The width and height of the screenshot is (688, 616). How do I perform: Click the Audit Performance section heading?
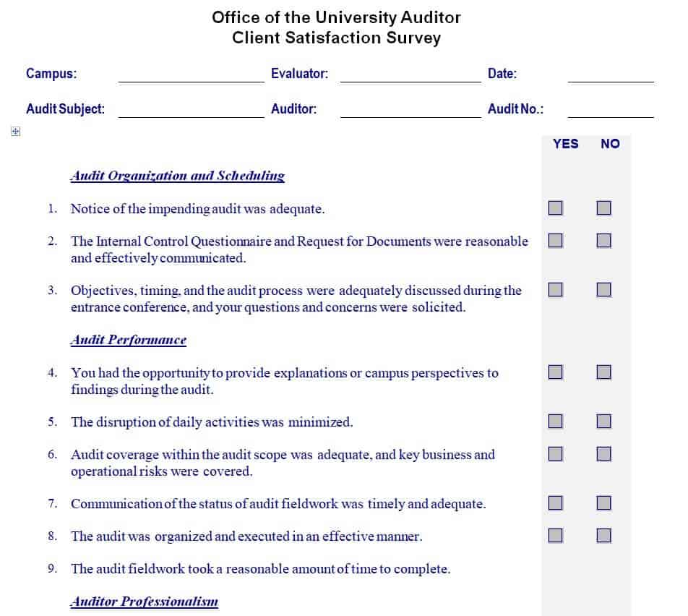tap(129, 340)
